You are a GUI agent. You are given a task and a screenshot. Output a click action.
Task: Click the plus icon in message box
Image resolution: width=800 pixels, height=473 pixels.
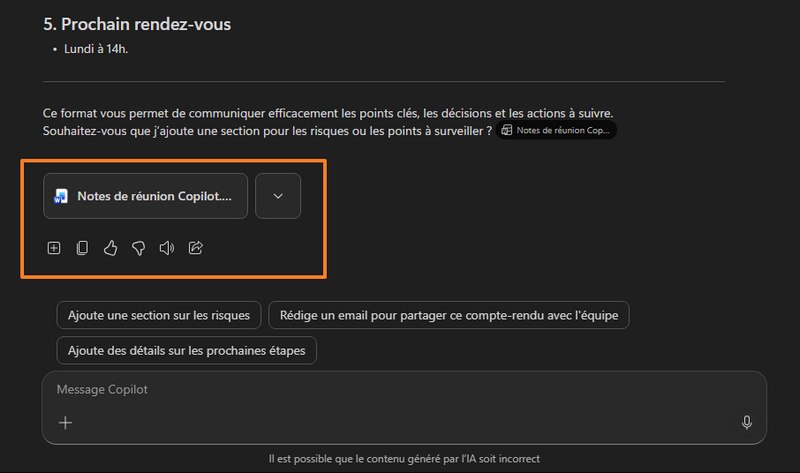[65, 423]
